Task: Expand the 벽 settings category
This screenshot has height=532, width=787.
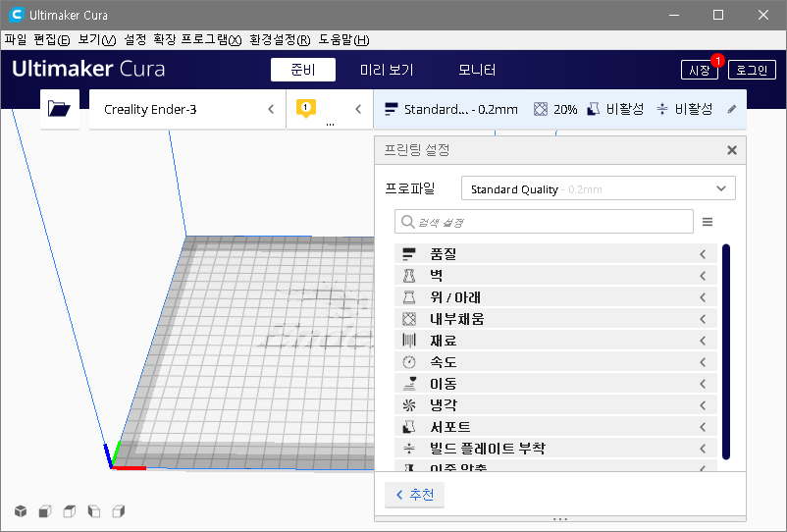Action: tap(555, 276)
